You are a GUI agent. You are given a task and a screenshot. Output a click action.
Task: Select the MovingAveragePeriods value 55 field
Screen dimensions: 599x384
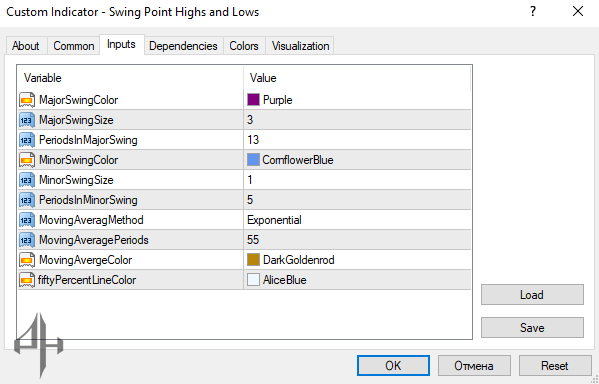357,240
